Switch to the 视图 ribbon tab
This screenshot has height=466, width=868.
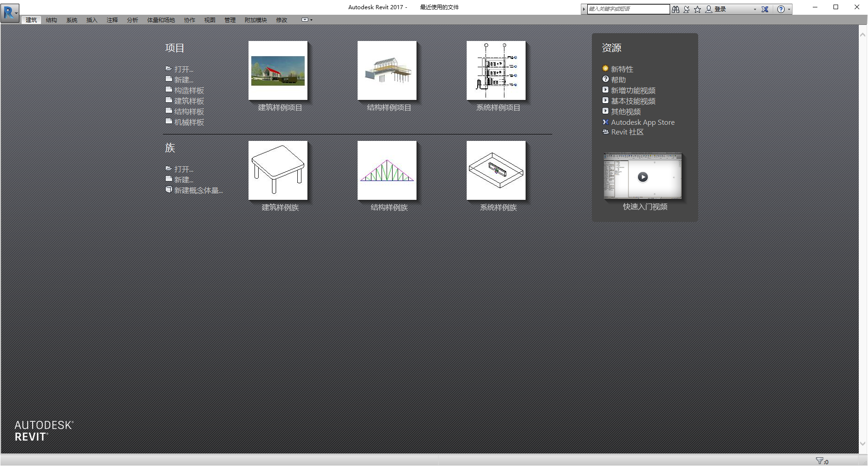tap(209, 20)
